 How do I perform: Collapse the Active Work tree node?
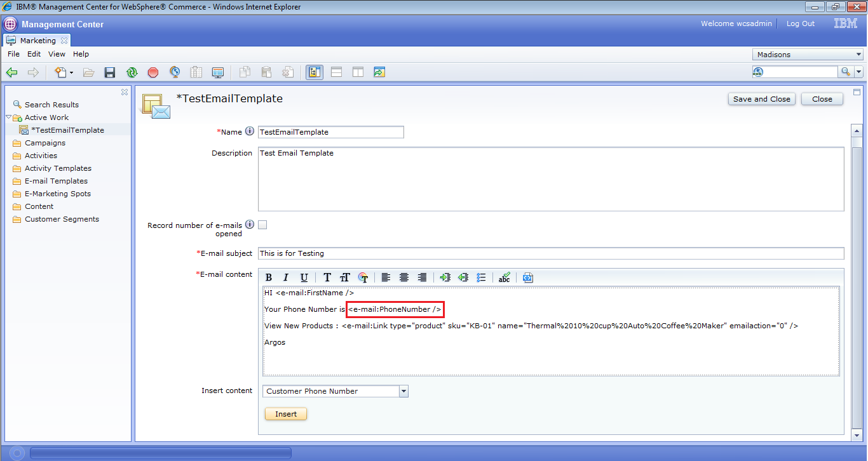click(x=9, y=117)
